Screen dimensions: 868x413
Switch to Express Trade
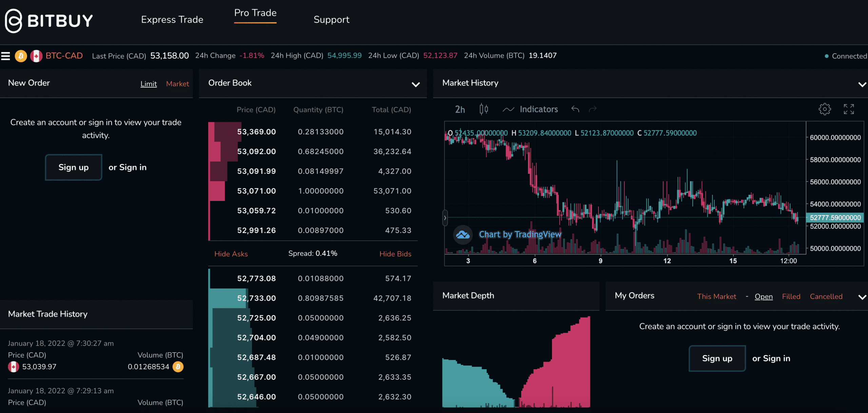coord(172,20)
